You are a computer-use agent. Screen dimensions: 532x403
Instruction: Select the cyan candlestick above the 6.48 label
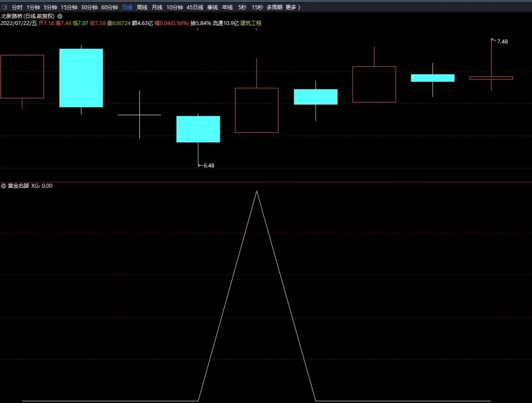point(198,129)
